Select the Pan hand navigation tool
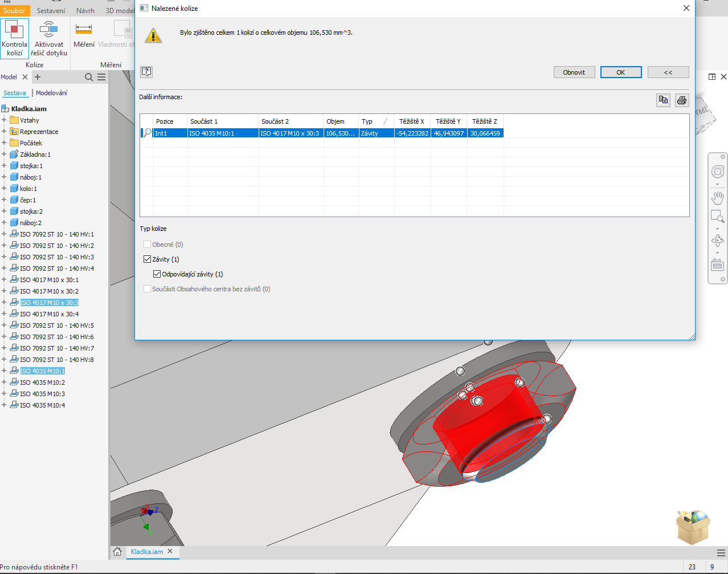728x574 pixels. pyautogui.click(x=718, y=198)
